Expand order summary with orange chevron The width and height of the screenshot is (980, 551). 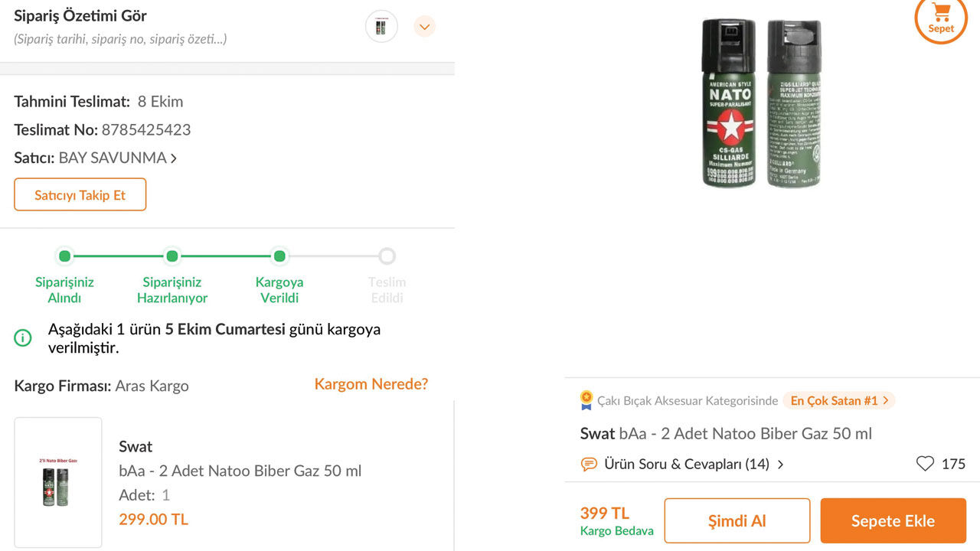[x=424, y=27]
